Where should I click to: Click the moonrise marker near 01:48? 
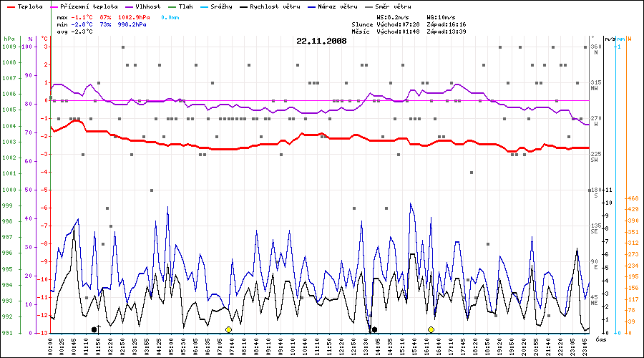click(94, 329)
